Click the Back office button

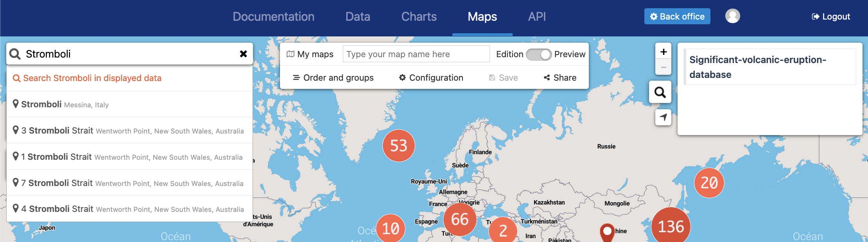coord(677,16)
